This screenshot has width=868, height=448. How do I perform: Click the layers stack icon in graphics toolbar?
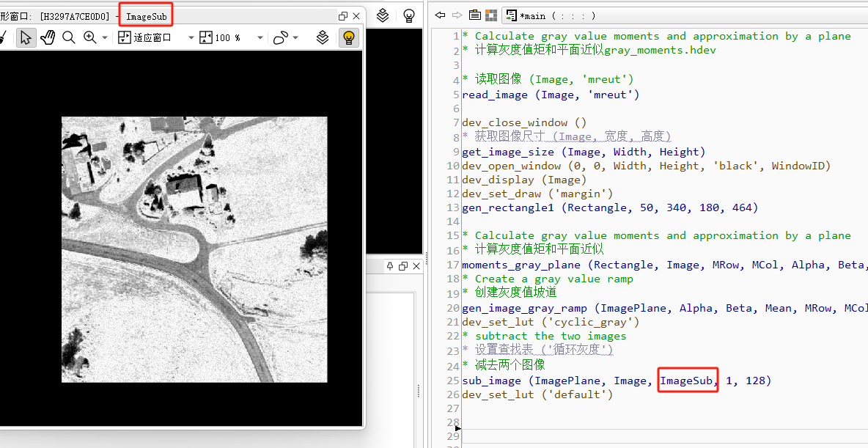(x=323, y=37)
